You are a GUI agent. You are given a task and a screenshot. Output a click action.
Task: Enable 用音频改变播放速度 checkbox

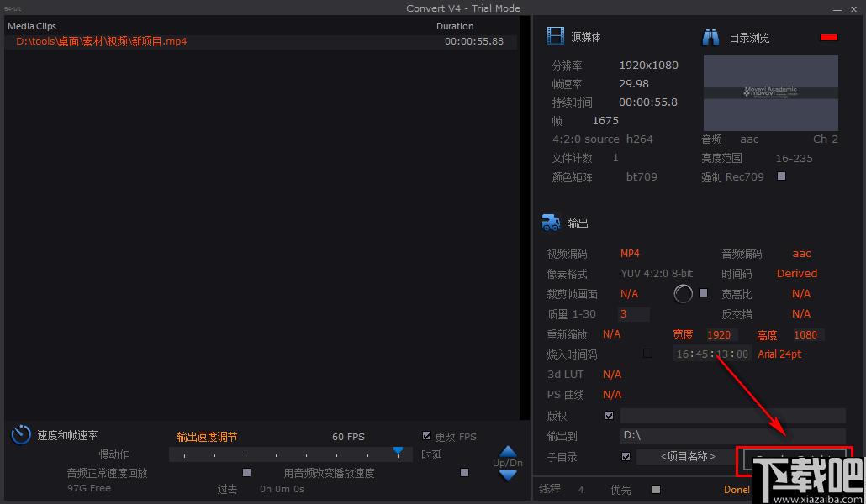(x=464, y=473)
